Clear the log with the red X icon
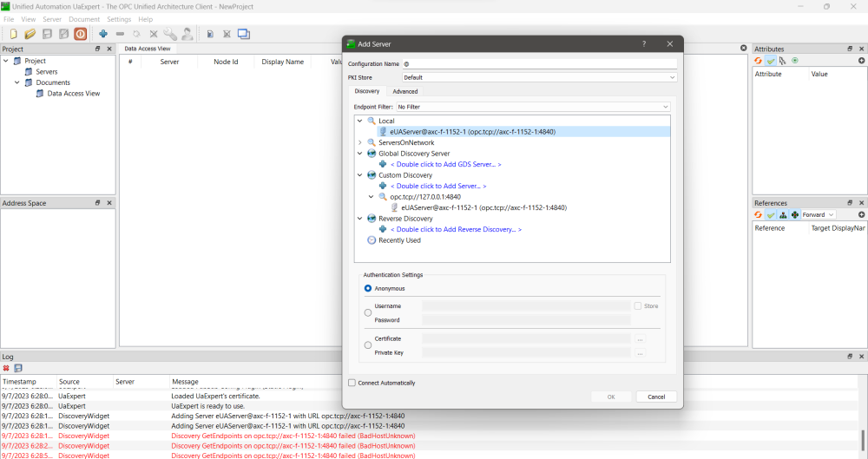 (6, 368)
